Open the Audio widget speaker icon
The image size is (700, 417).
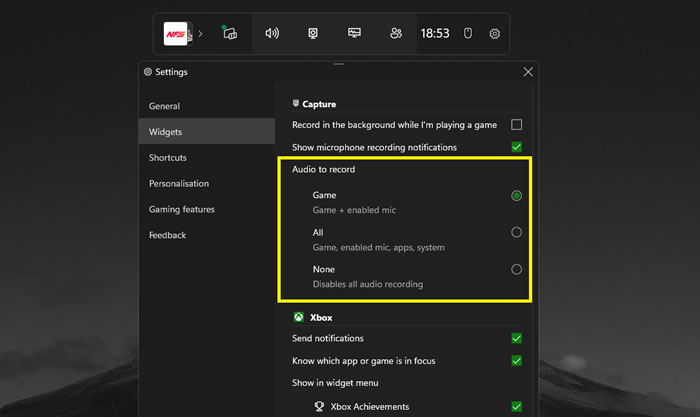272,33
